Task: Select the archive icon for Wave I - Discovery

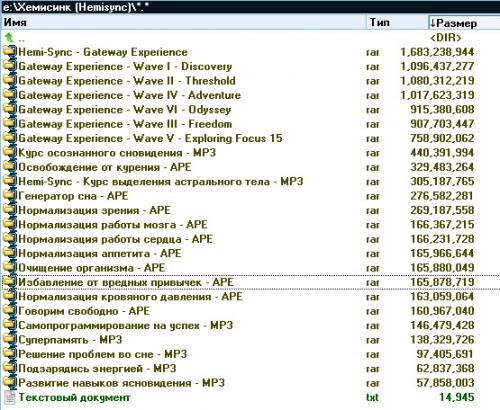Action: (9, 67)
